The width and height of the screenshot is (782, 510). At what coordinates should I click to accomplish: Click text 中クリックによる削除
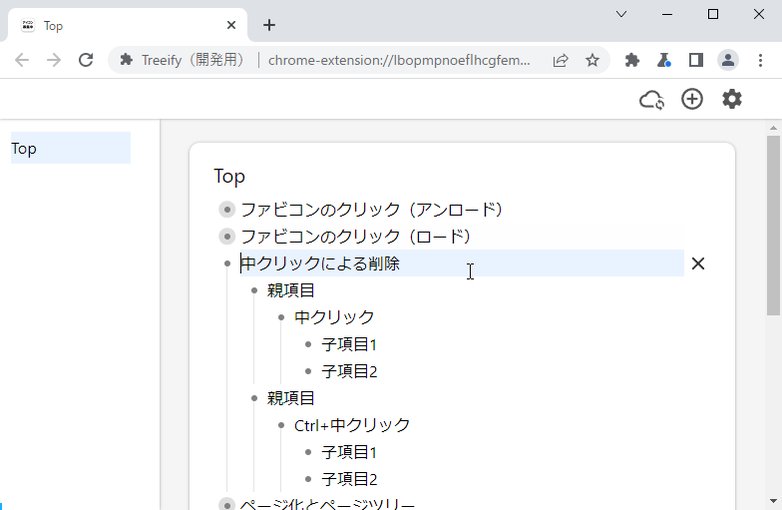coord(320,263)
